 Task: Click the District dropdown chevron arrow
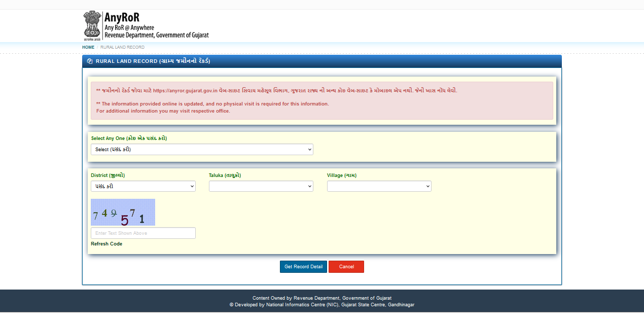pyautogui.click(x=191, y=186)
